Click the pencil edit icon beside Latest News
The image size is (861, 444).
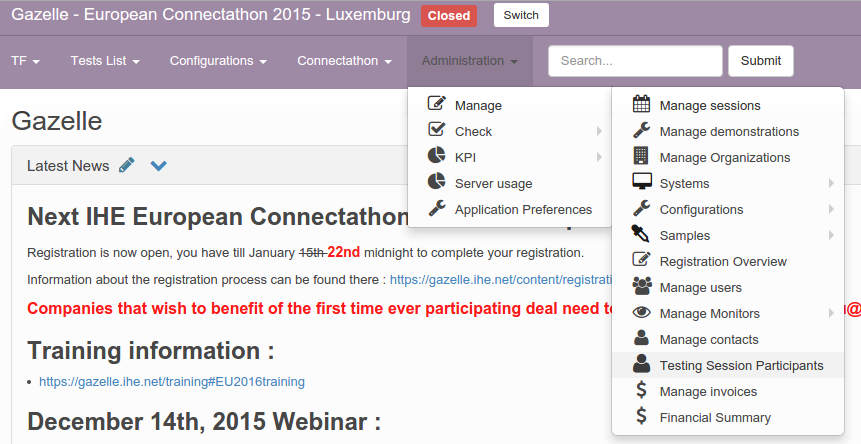tap(126, 165)
